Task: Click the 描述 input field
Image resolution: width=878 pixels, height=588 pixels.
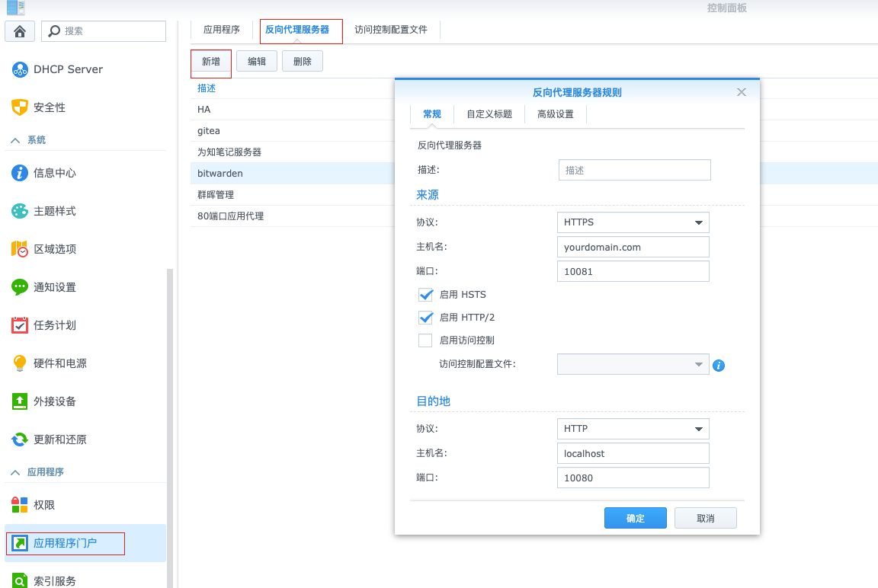Action: pos(634,170)
